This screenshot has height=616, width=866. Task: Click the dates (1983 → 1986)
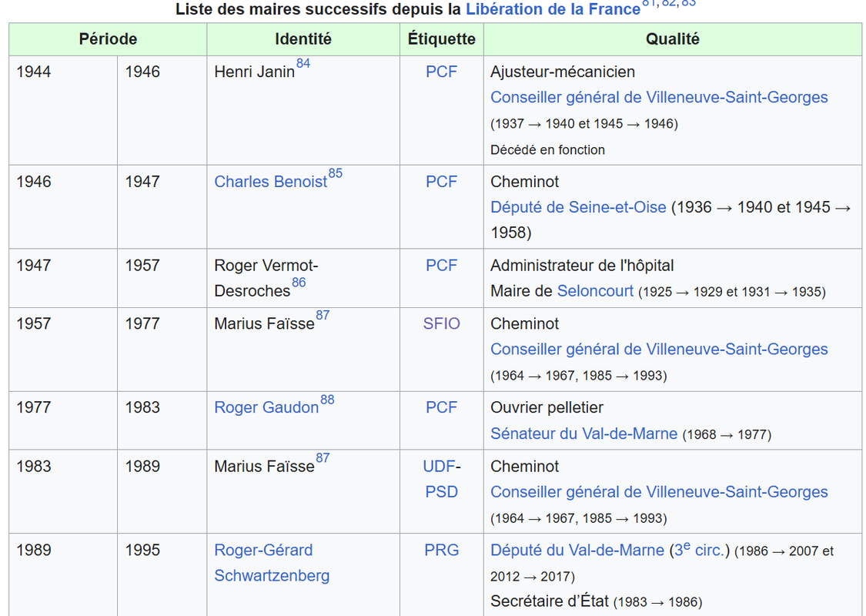[x=658, y=601]
